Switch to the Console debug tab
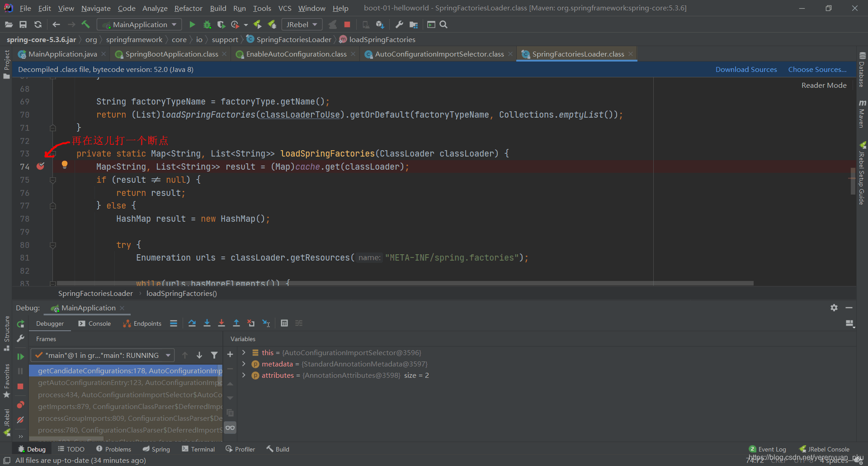The height and width of the screenshot is (466, 868). pyautogui.click(x=94, y=323)
